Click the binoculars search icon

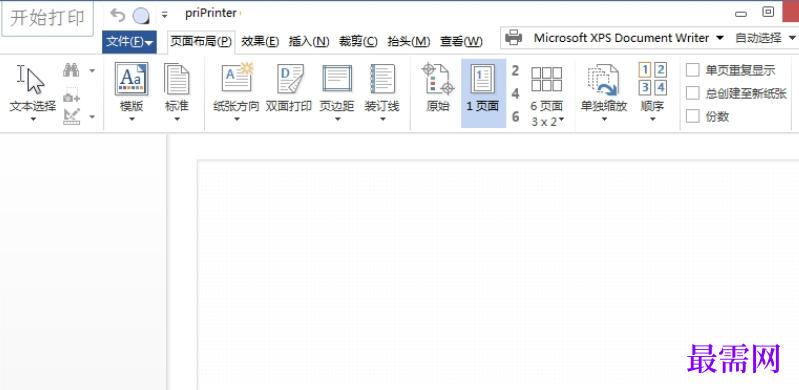71,70
